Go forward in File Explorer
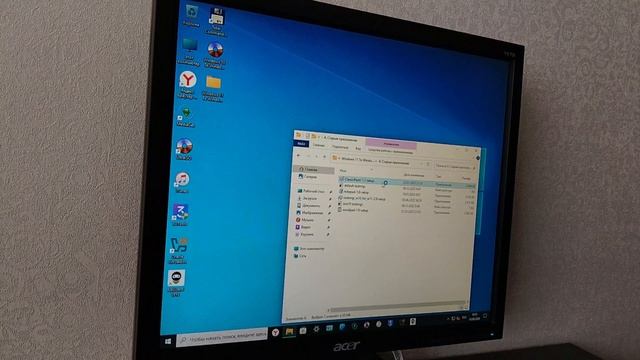 (308, 156)
